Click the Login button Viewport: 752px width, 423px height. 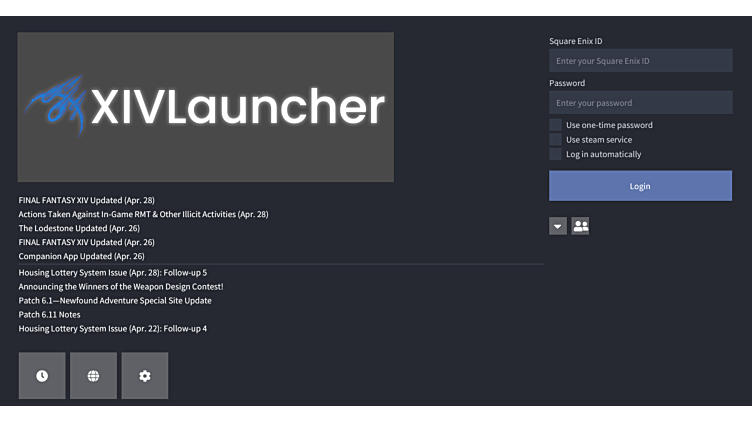pyautogui.click(x=640, y=186)
